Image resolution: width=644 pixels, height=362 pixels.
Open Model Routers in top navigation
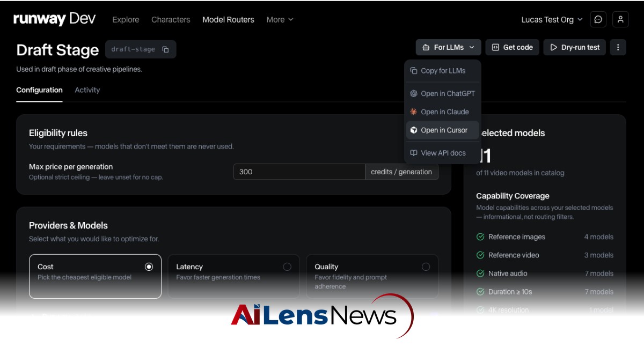228,19
